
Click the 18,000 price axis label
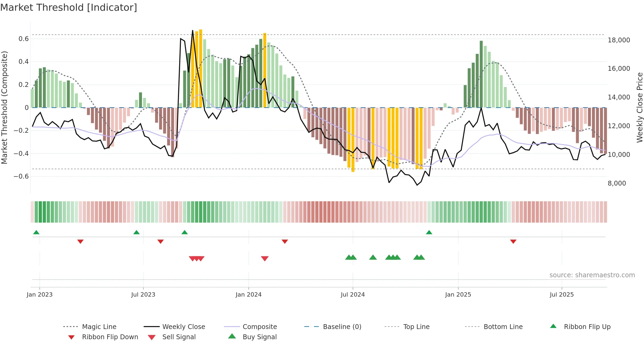click(x=619, y=40)
